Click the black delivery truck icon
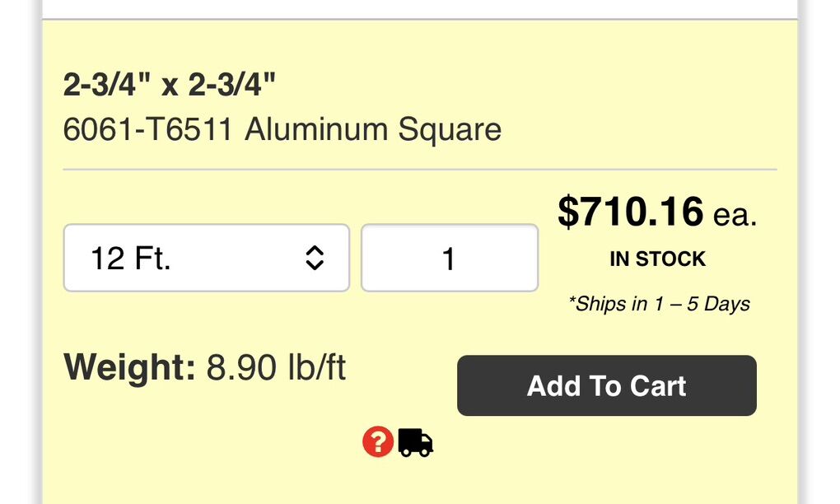This screenshot has width=840, height=504. click(x=415, y=443)
